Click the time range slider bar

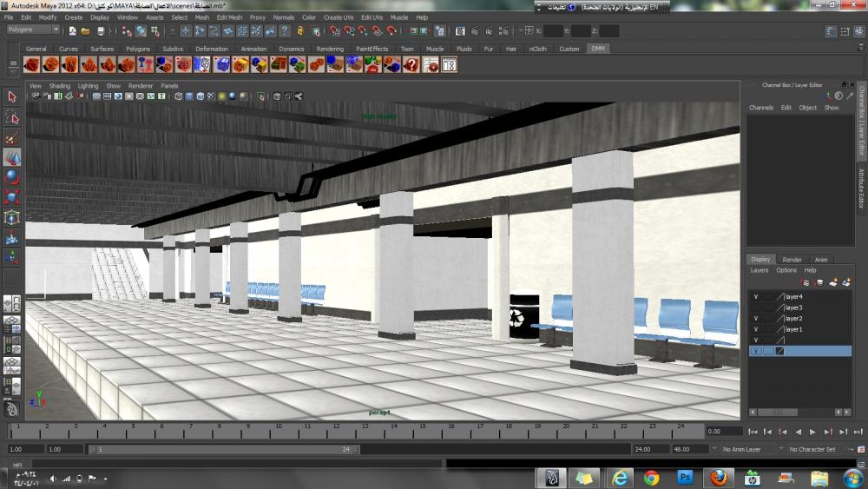(226, 449)
